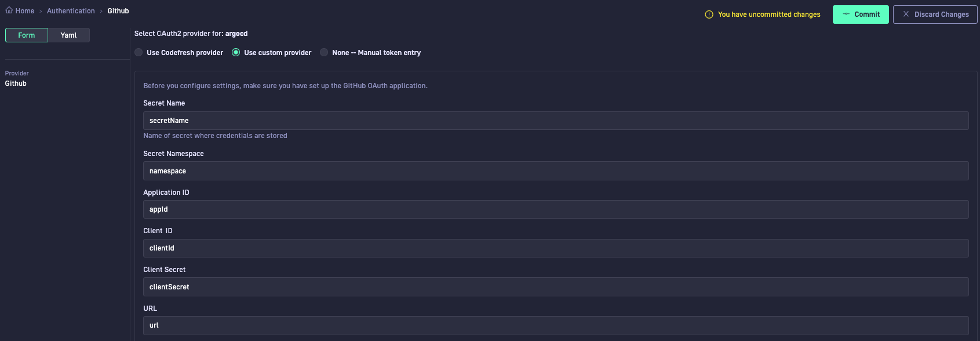The height and width of the screenshot is (341, 980).
Task: Click the commit icon inside Commit button
Action: pyautogui.click(x=846, y=14)
